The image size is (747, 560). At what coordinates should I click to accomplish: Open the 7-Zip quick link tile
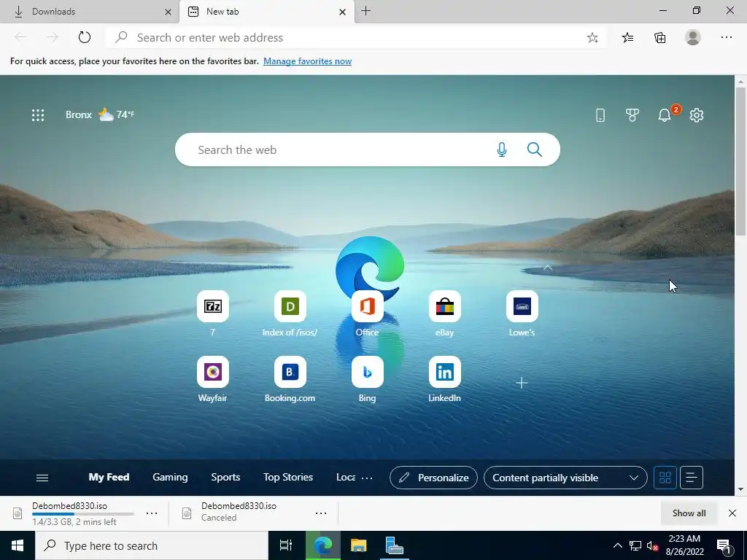[212, 306]
